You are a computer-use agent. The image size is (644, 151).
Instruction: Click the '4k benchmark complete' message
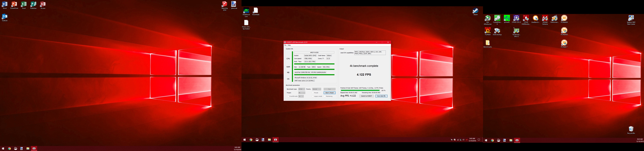[364, 66]
